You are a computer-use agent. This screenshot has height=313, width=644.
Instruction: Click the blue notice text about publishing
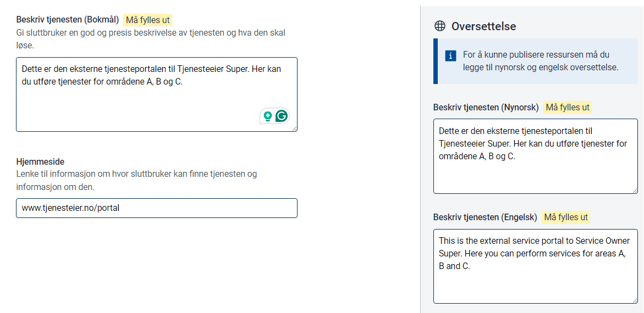[542, 62]
